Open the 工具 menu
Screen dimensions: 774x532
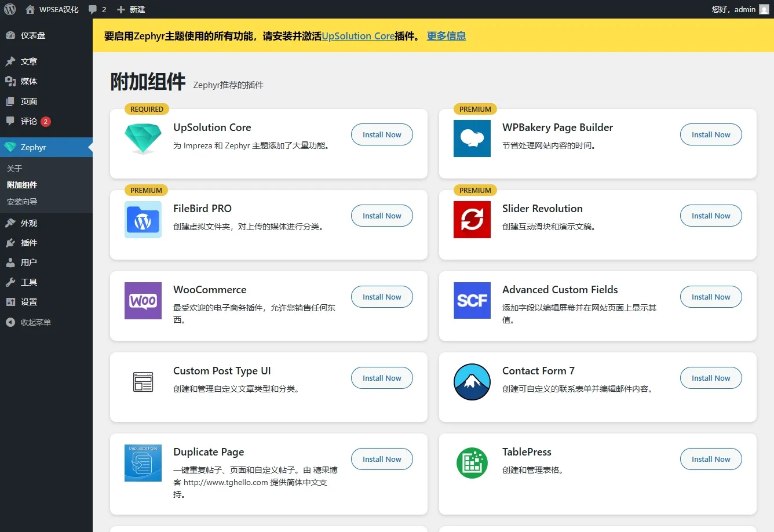[x=46, y=282]
